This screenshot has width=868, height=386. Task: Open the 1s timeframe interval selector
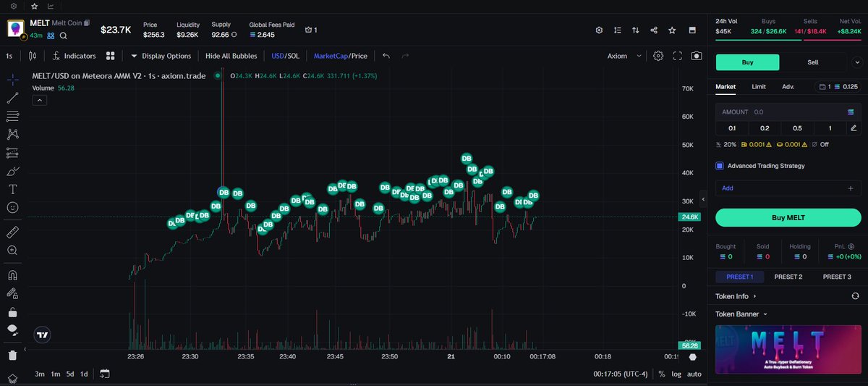point(9,56)
